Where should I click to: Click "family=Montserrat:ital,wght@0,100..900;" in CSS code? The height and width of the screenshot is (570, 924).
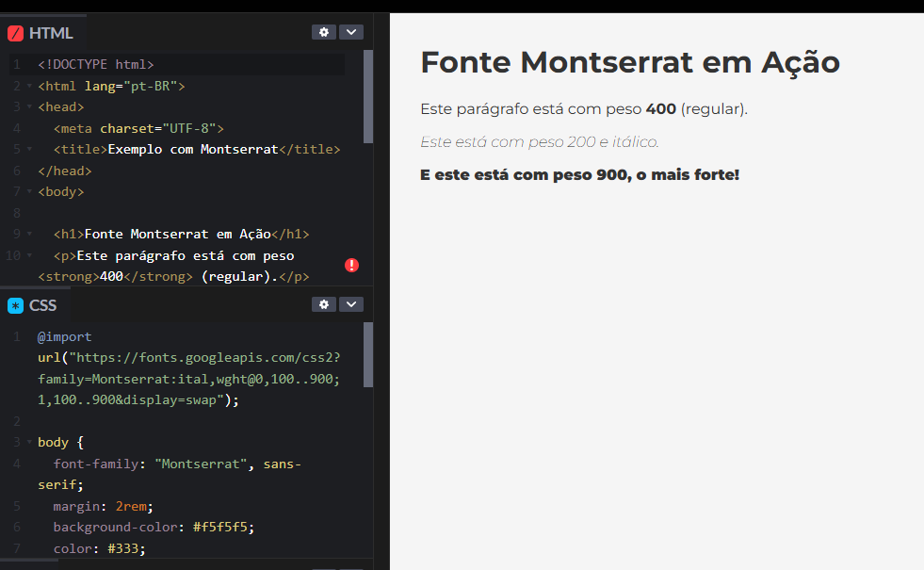tap(189, 379)
